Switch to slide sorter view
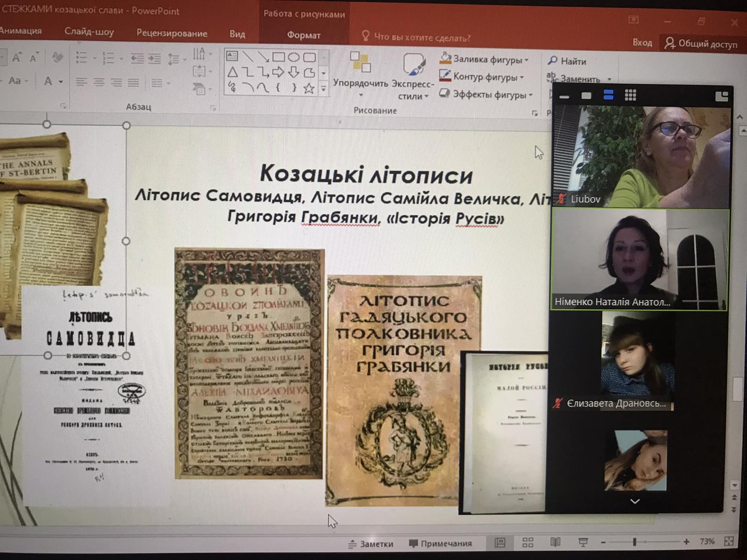This screenshot has width=747, height=560. click(528, 542)
